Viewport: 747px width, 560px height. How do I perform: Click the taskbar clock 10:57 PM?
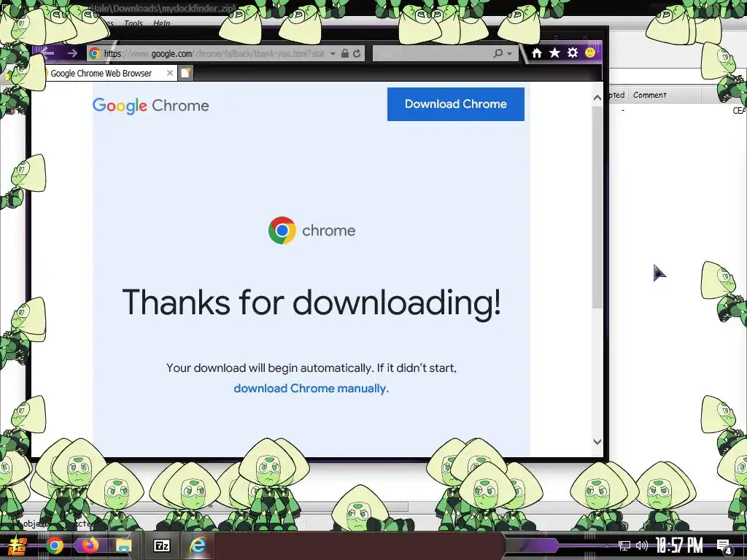click(679, 545)
